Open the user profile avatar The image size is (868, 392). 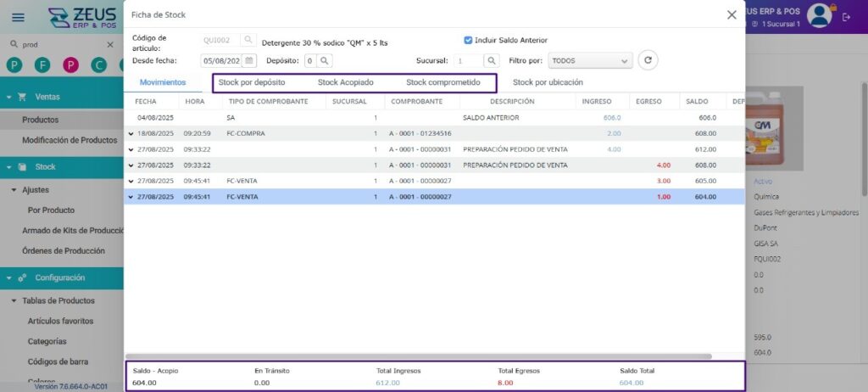point(819,15)
